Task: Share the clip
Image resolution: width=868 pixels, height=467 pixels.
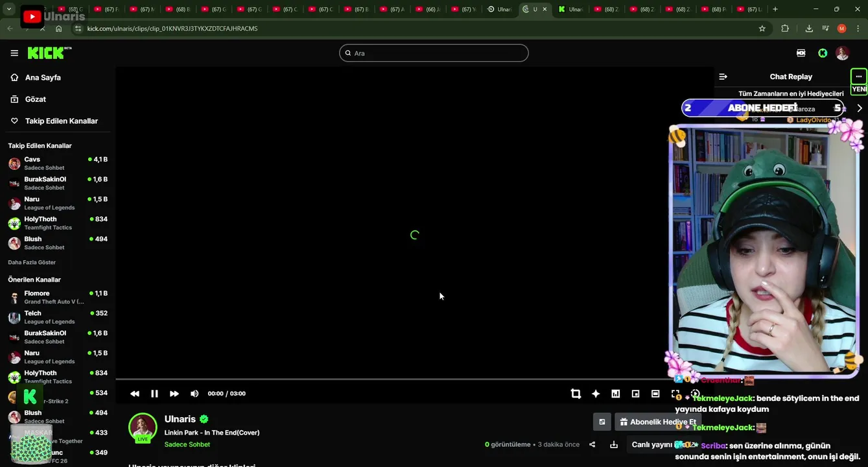Action: point(592,445)
